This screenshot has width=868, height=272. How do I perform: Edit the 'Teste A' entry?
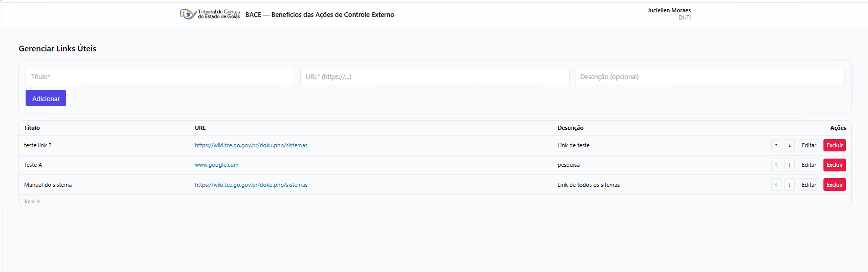coord(809,165)
